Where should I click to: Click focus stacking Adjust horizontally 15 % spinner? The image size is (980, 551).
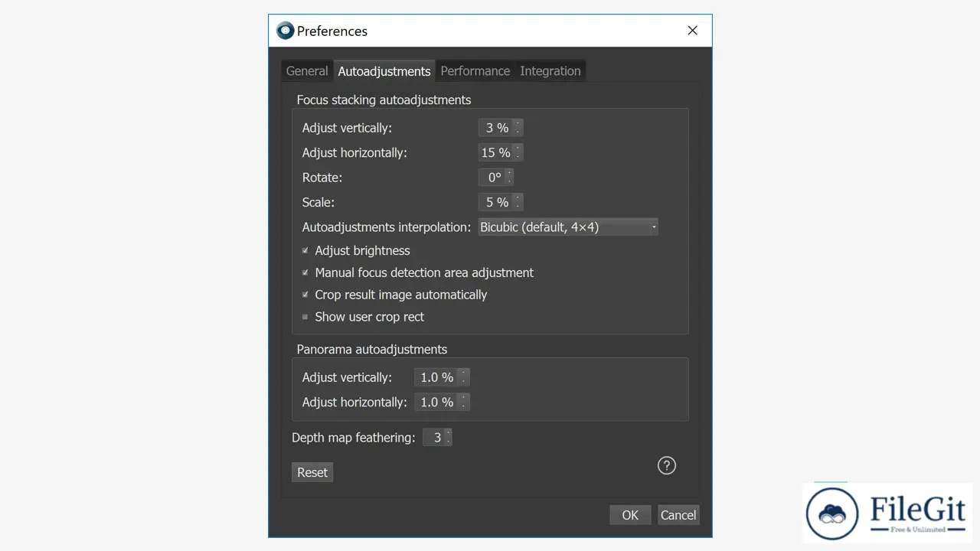[495, 153]
